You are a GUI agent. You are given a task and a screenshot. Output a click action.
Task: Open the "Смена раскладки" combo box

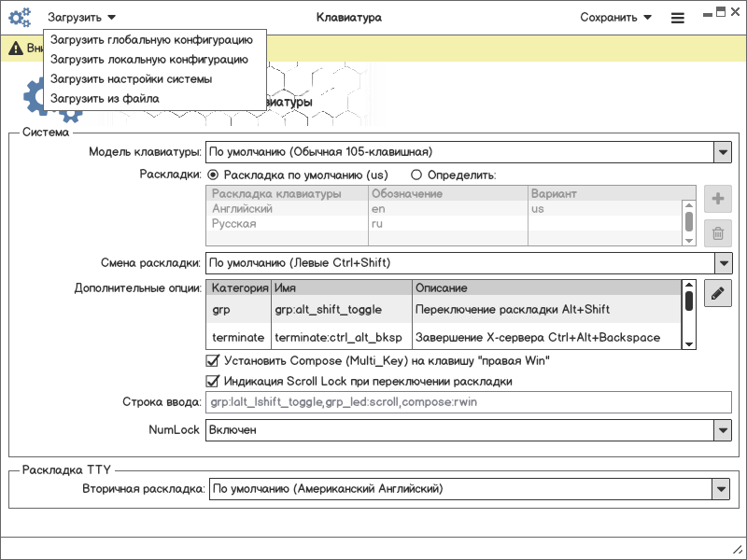pyautogui.click(x=722, y=262)
